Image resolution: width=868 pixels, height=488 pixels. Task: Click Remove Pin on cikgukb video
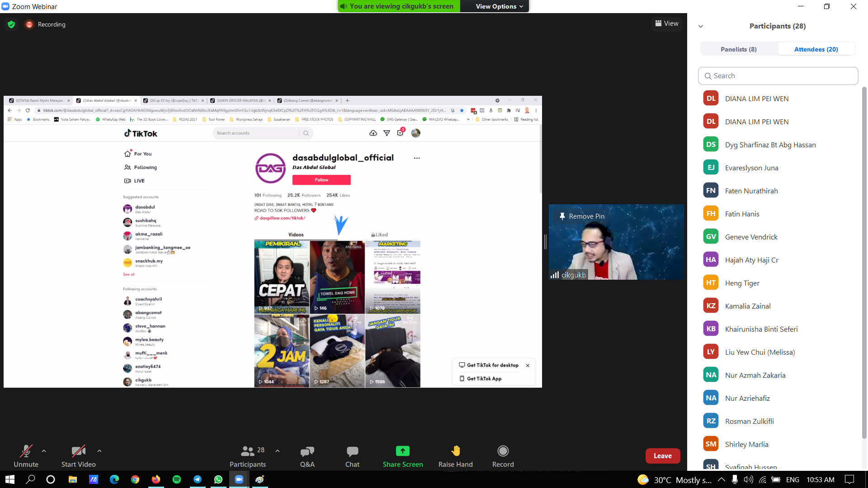pyautogui.click(x=582, y=216)
